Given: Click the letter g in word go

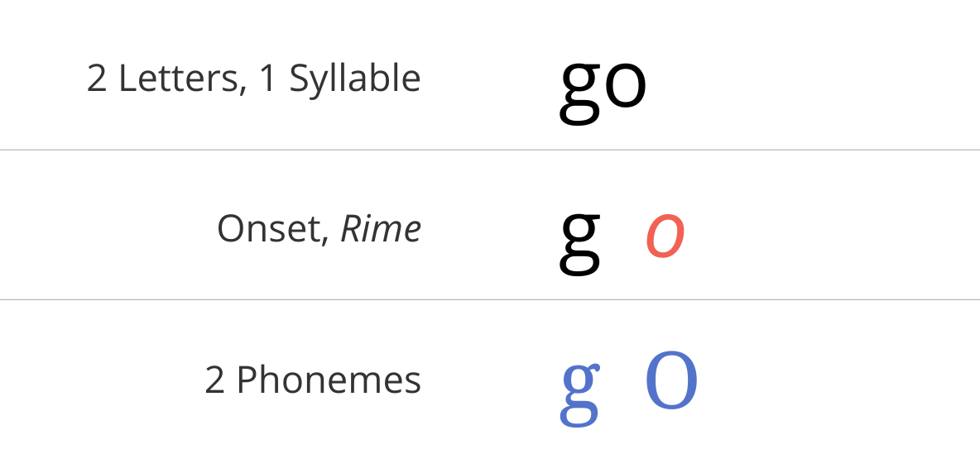Looking at the screenshot, I should [x=580, y=92].
